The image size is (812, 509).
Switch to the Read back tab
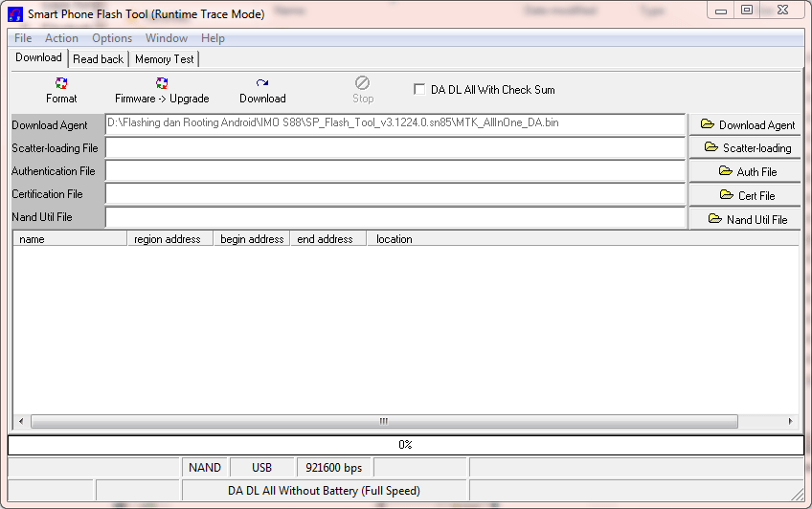(x=99, y=59)
